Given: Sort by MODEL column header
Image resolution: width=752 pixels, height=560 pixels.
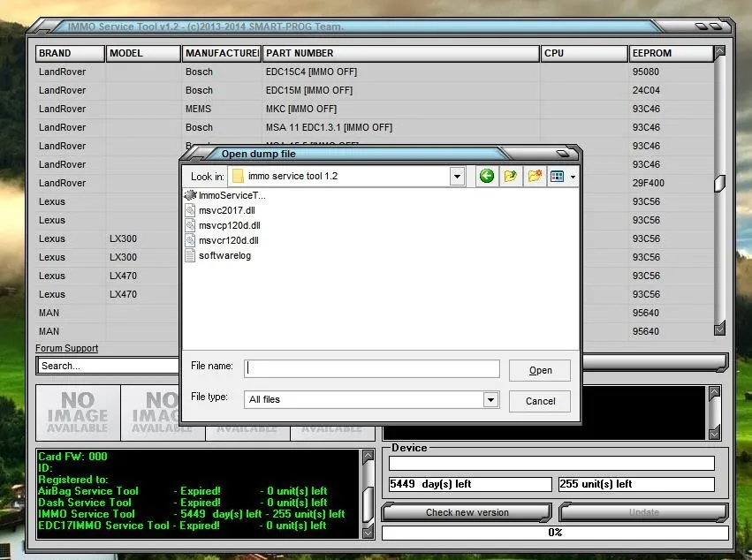Looking at the screenshot, I should click(143, 53).
